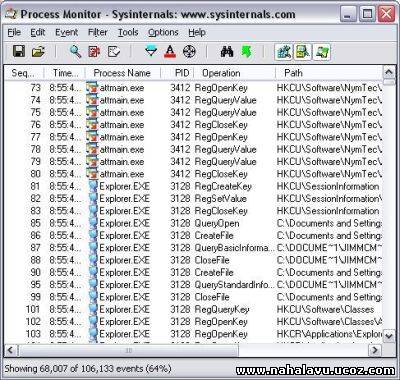Click the Seq column header
The height and width of the screenshot is (380, 400).
pyautogui.click(x=24, y=73)
